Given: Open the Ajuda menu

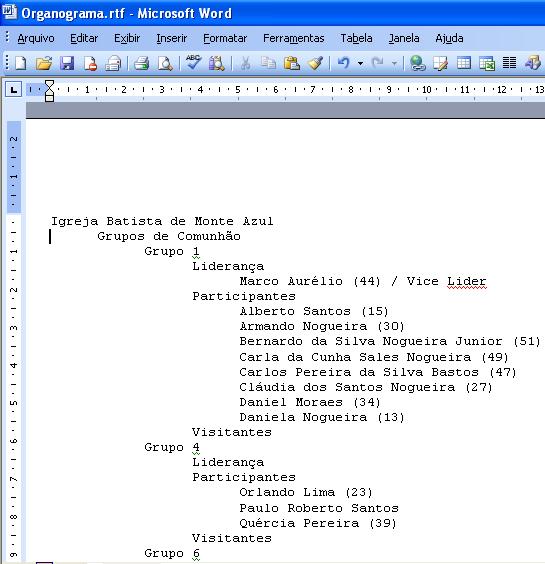Looking at the screenshot, I should click(449, 38).
